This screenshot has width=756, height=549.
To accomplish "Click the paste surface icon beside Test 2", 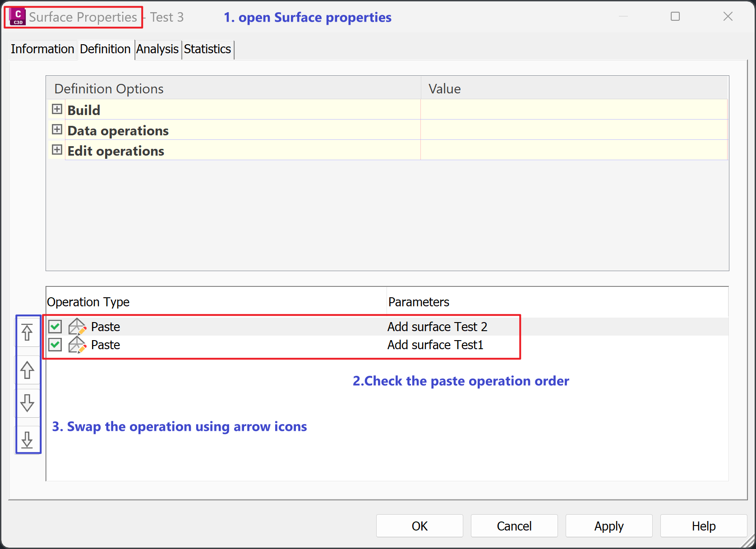I will coord(77,326).
